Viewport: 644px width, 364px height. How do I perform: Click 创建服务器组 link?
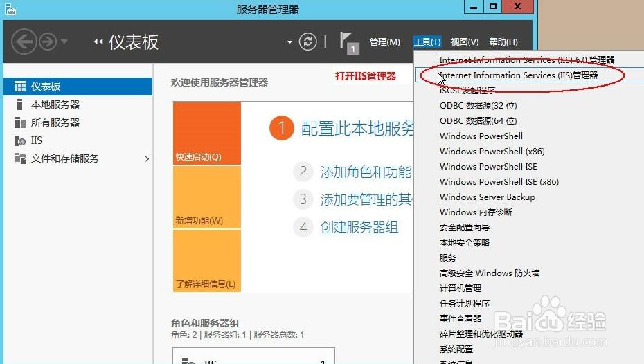coord(359,227)
